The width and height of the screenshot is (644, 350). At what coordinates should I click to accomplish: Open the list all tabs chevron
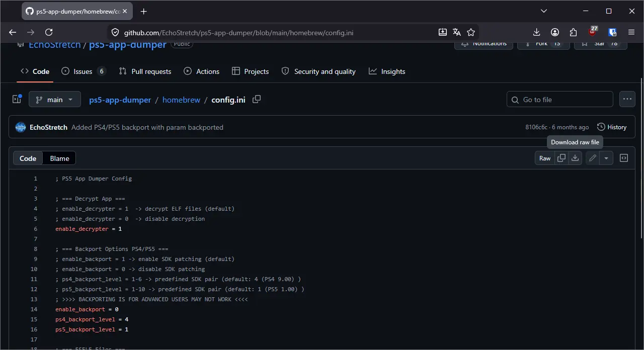[x=544, y=11]
